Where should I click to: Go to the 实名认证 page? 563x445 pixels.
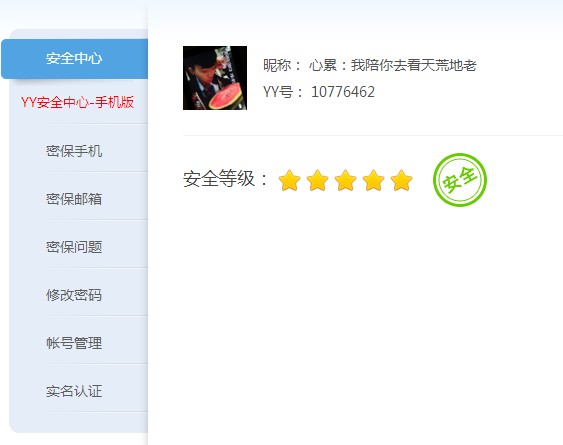pyautogui.click(x=74, y=391)
